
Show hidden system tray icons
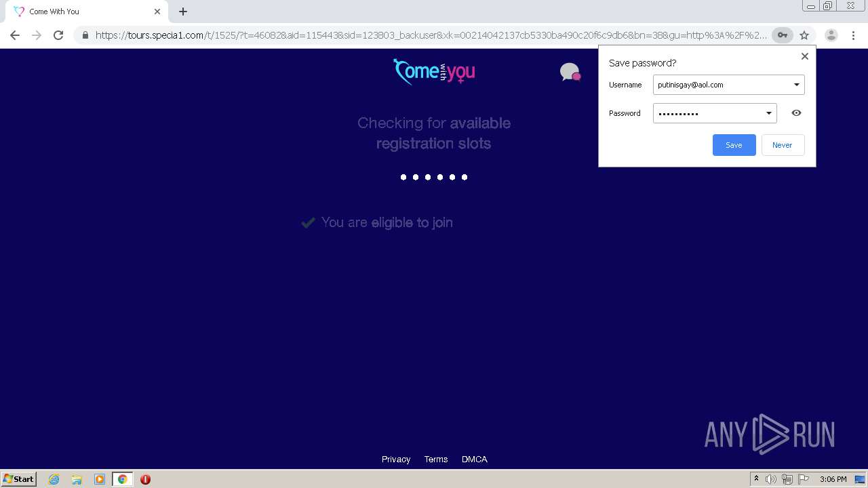point(756,479)
